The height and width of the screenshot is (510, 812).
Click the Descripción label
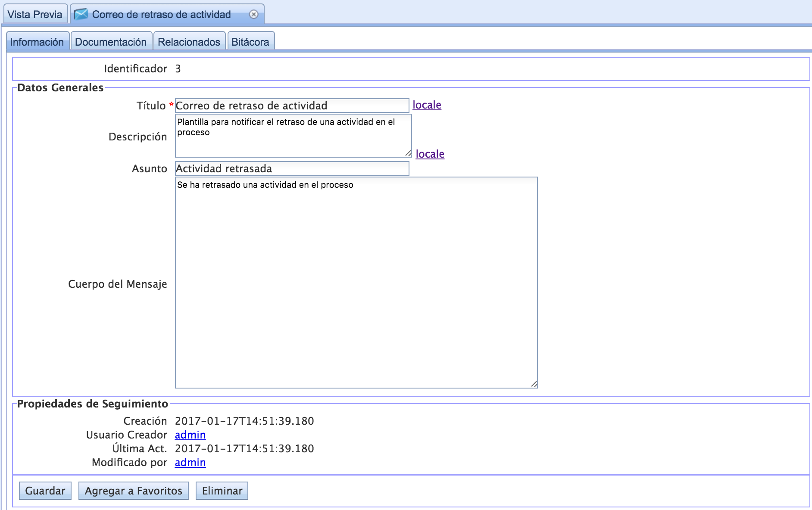click(138, 137)
